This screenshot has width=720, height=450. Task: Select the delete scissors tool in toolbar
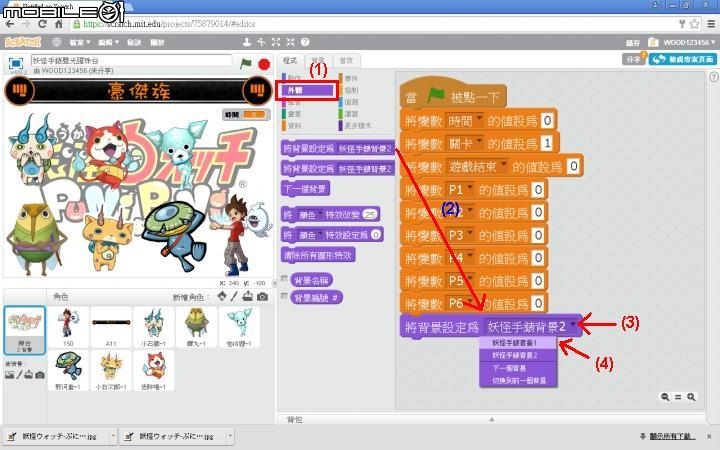[x=261, y=42]
